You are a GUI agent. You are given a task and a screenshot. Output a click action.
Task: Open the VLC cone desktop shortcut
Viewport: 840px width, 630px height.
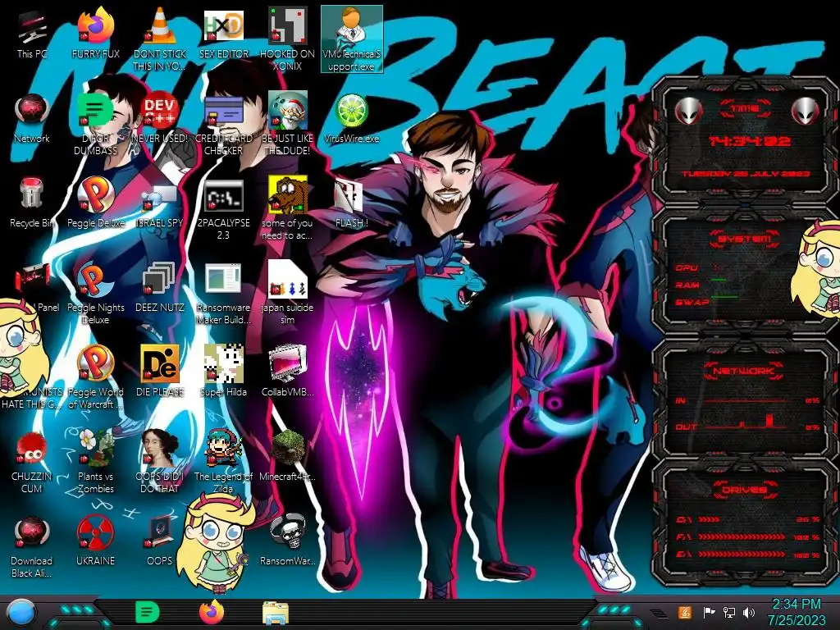(160, 40)
